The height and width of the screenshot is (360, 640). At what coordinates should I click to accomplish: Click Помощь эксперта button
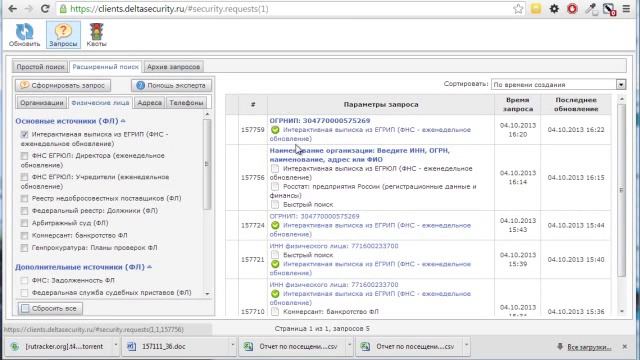171,85
